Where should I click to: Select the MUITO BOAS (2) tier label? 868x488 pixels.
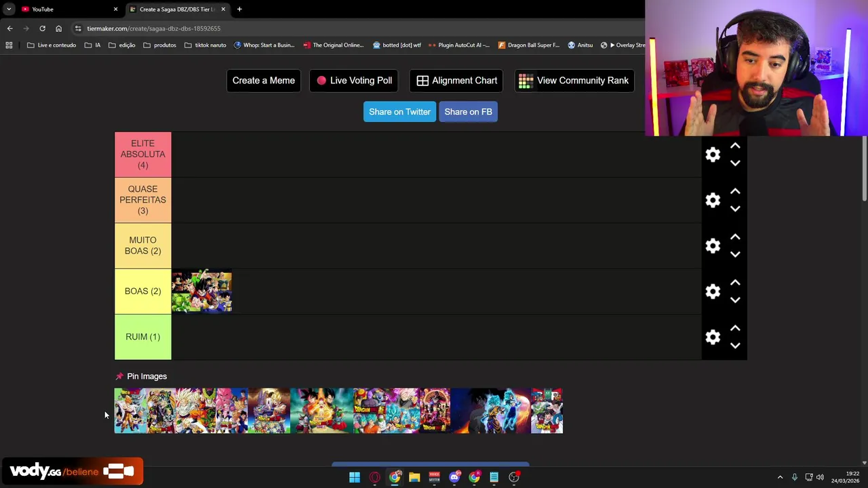tap(142, 245)
